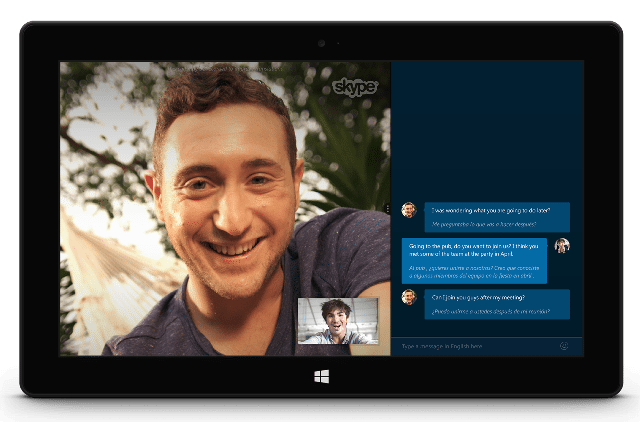The image size is (640, 422).
Task: Tap the main video feed of the caller
Action: pos(220,200)
